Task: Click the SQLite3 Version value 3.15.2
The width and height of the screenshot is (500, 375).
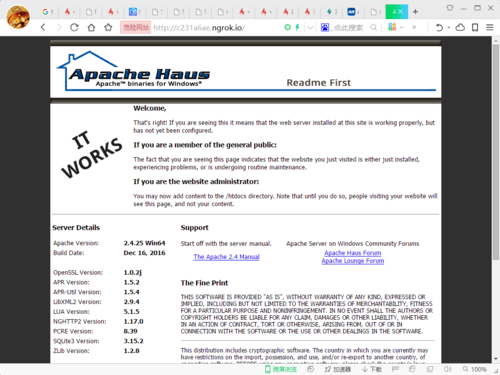Action: [133, 341]
